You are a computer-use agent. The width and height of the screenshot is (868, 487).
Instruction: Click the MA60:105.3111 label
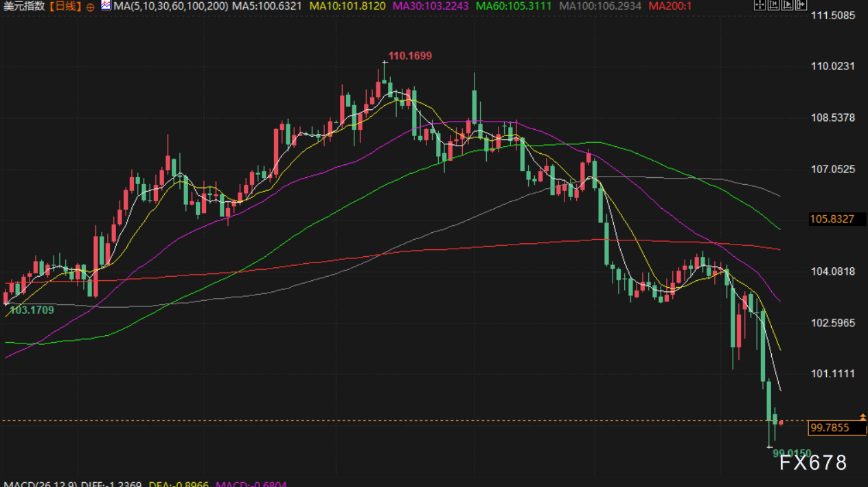[513, 6]
